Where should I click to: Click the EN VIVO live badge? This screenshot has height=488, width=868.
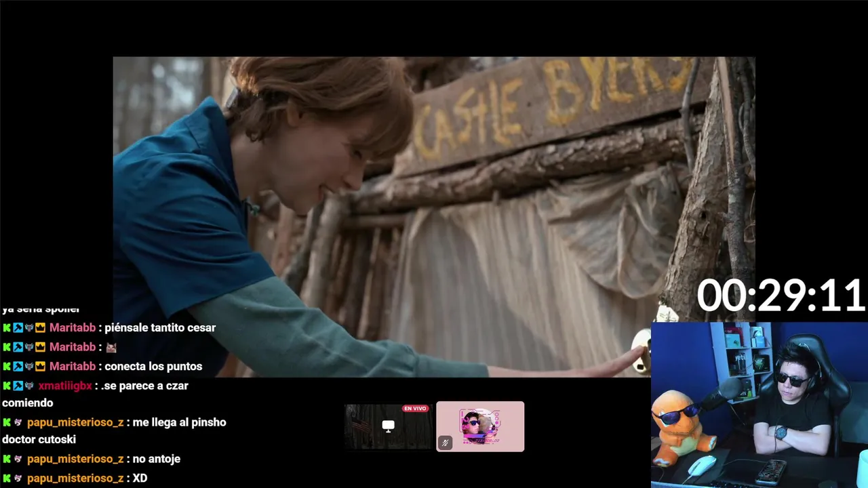(415, 409)
